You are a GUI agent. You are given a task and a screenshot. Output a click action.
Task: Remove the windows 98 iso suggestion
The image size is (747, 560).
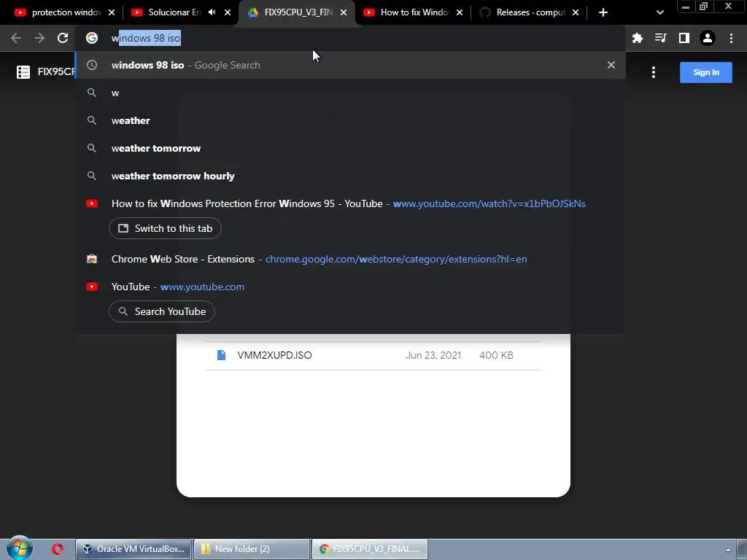click(611, 65)
